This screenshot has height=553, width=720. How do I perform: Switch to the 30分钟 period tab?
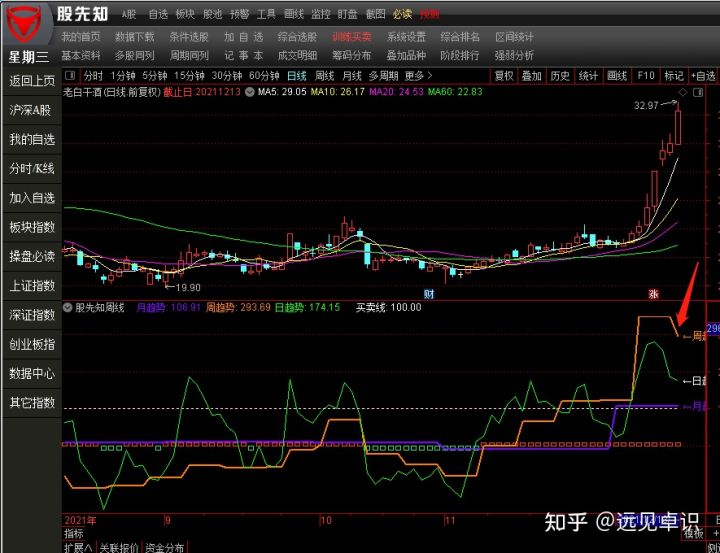click(x=227, y=76)
